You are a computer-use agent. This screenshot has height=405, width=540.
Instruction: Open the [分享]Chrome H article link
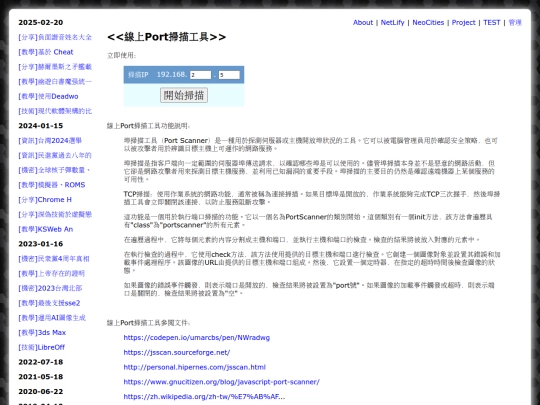coord(45,200)
